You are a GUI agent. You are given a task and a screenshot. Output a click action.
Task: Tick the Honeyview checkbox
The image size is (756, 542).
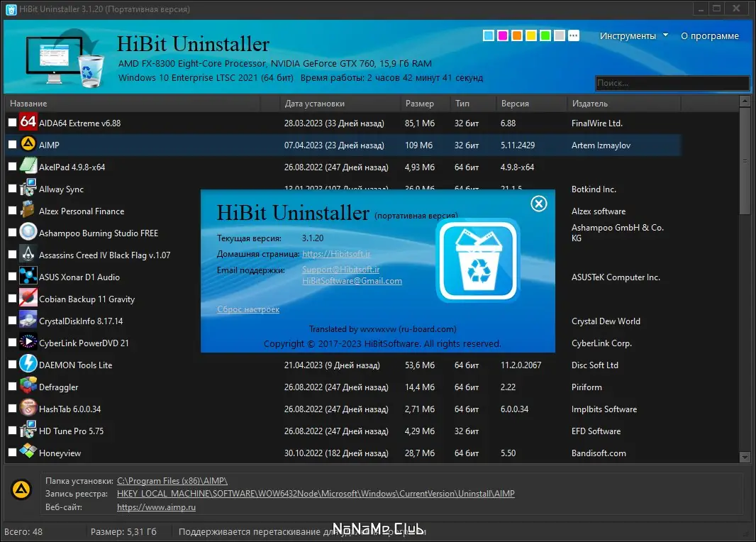click(13, 453)
